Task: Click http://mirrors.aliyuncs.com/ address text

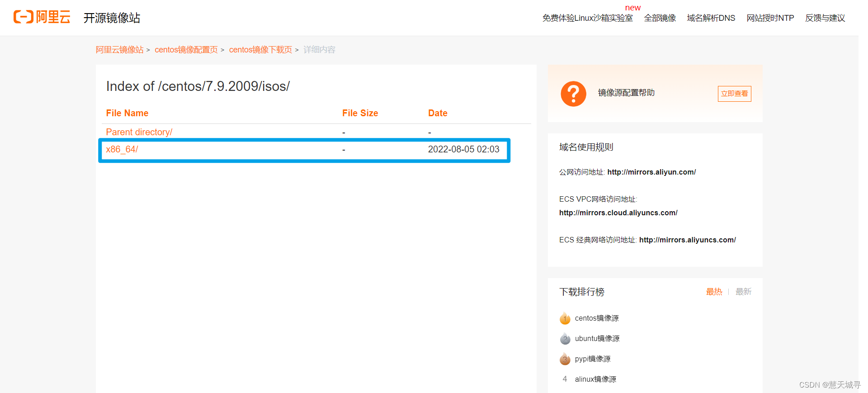Action: tap(687, 240)
